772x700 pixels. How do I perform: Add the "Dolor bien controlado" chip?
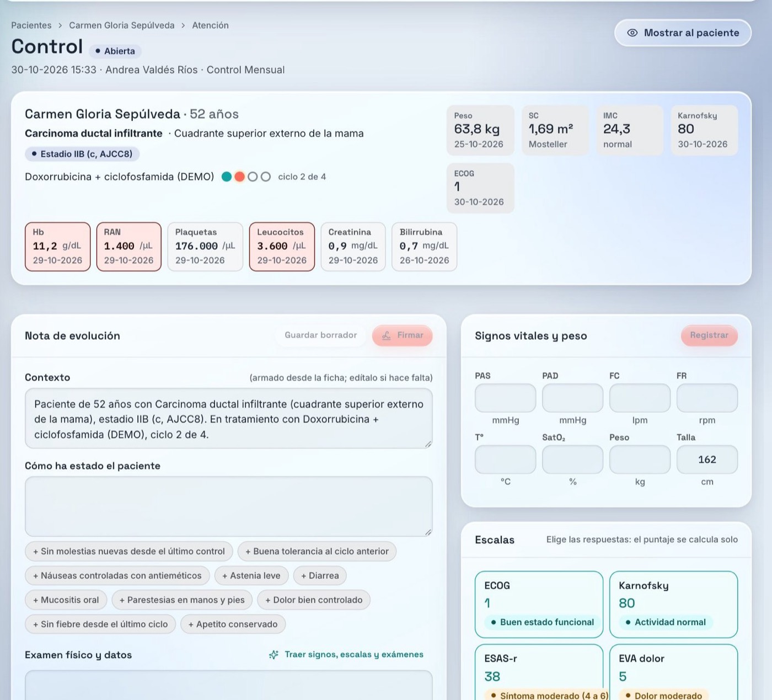tap(314, 600)
